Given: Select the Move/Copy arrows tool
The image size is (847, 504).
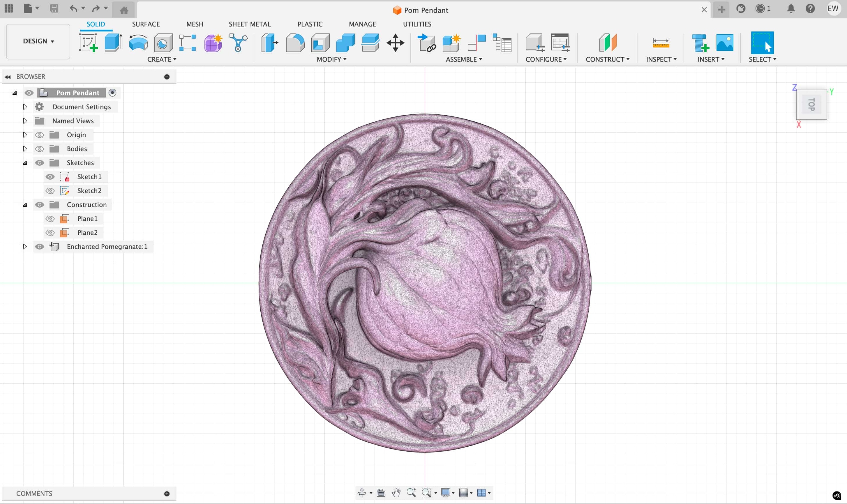Looking at the screenshot, I should coord(395,43).
